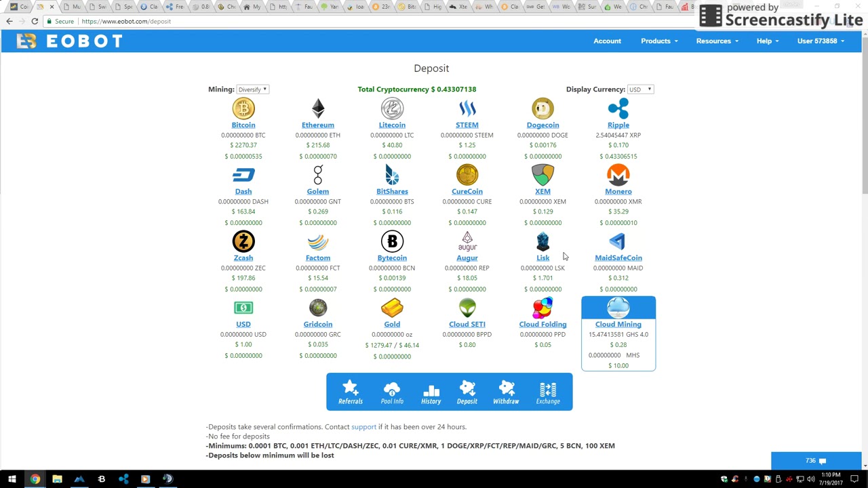Image resolution: width=868 pixels, height=488 pixels.
Task: Open the Gridcoin text link
Action: [318, 325]
